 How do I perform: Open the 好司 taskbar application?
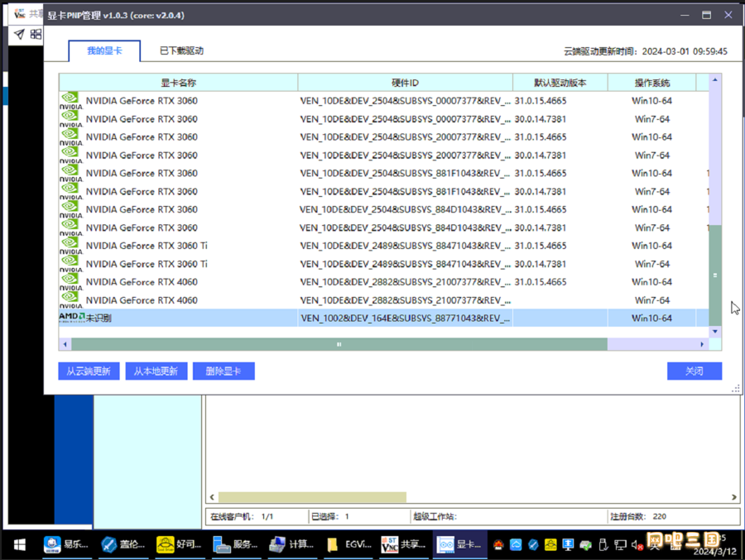point(179,545)
